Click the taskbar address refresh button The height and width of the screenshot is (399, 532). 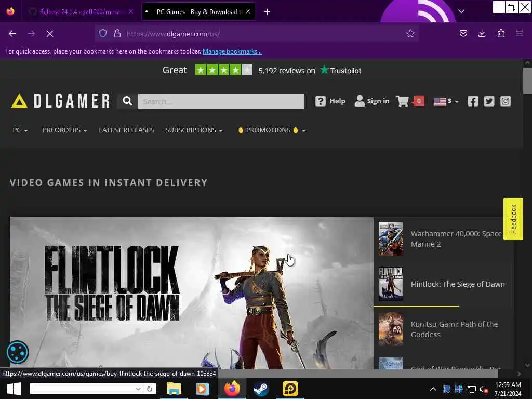click(x=150, y=389)
